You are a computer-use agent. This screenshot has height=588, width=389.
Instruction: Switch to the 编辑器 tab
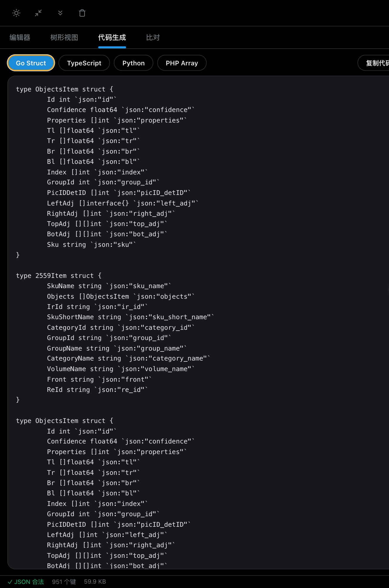20,38
